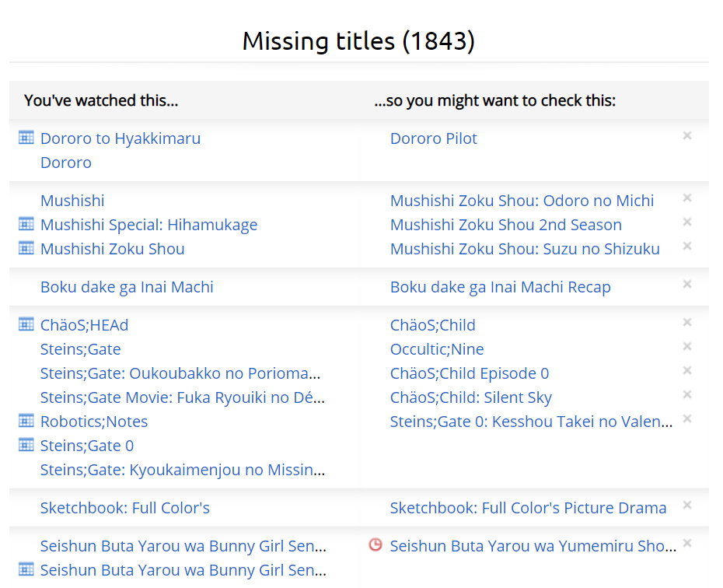This screenshot has width=723, height=588.
Task: Open the Dororo Pilot link
Action: 434,138
